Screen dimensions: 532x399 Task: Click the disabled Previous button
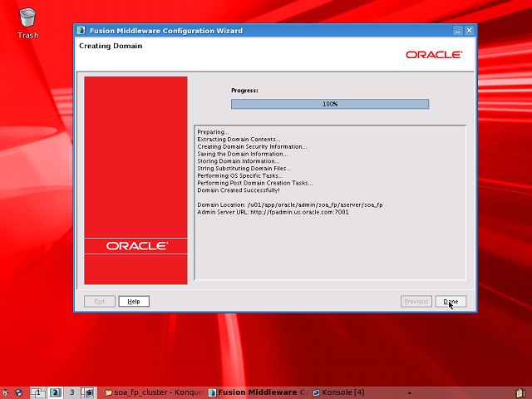[x=416, y=301]
